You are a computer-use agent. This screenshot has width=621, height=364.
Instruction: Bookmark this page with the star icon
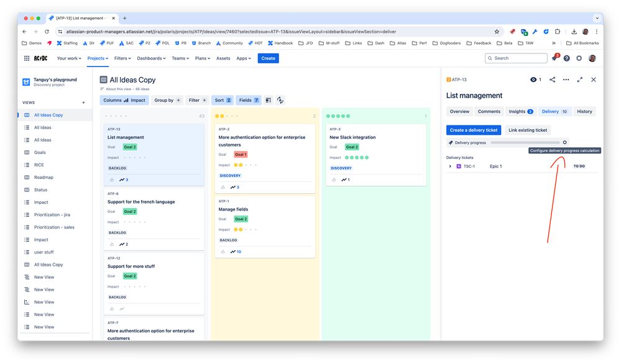click(x=497, y=32)
